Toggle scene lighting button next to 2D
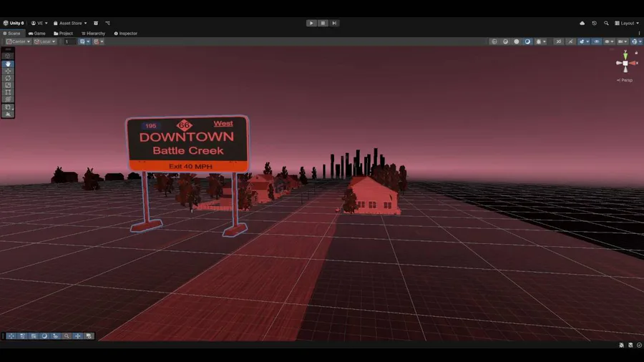 tap(570, 41)
